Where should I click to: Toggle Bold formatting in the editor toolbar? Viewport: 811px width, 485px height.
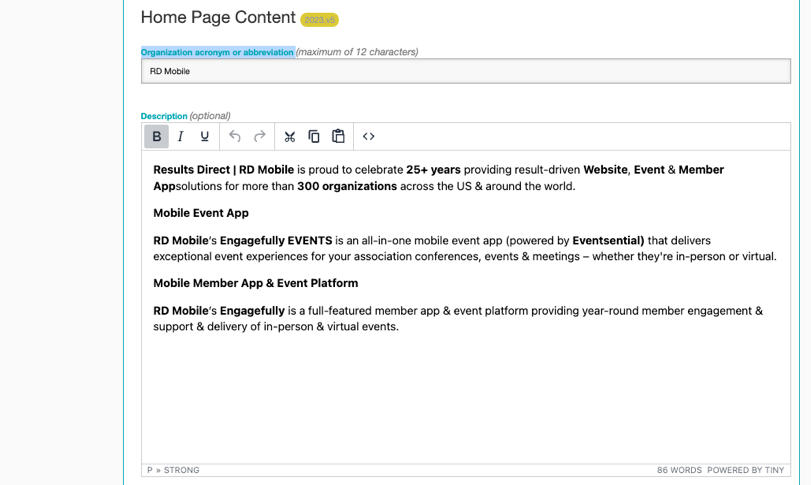click(156, 136)
